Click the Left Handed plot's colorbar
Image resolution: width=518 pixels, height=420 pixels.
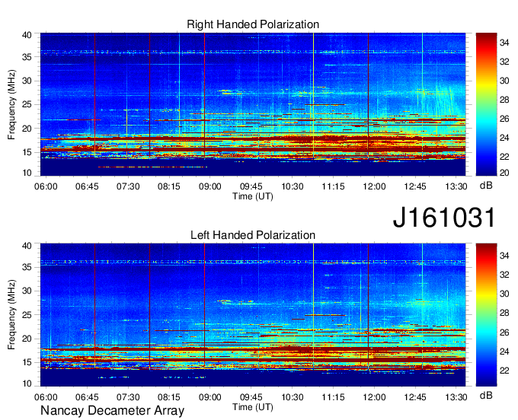click(x=486, y=315)
